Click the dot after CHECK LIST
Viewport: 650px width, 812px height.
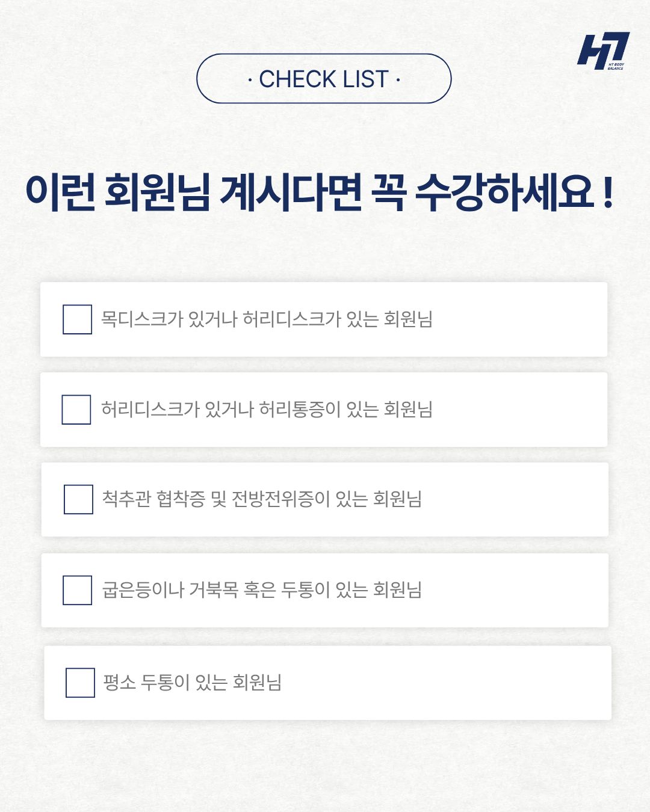pos(398,79)
